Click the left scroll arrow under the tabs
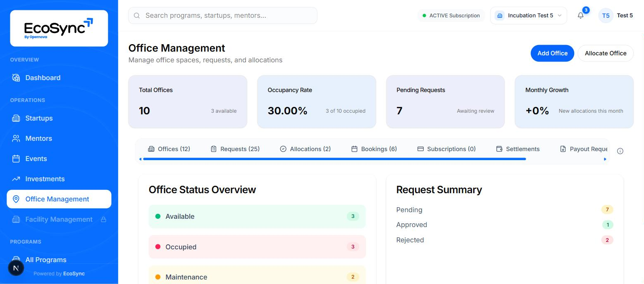Screen dimensions: 644x284 pyautogui.click(x=140, y=159)
